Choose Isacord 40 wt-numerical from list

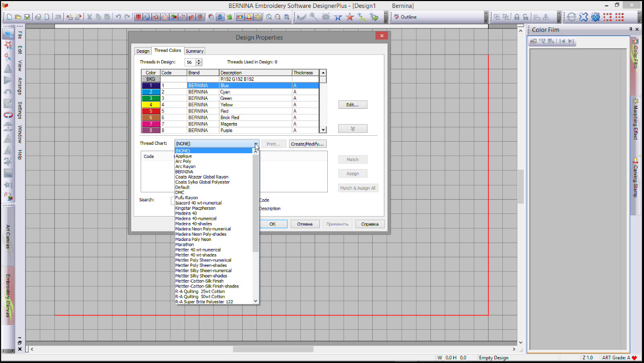click(x=198, y=203)
